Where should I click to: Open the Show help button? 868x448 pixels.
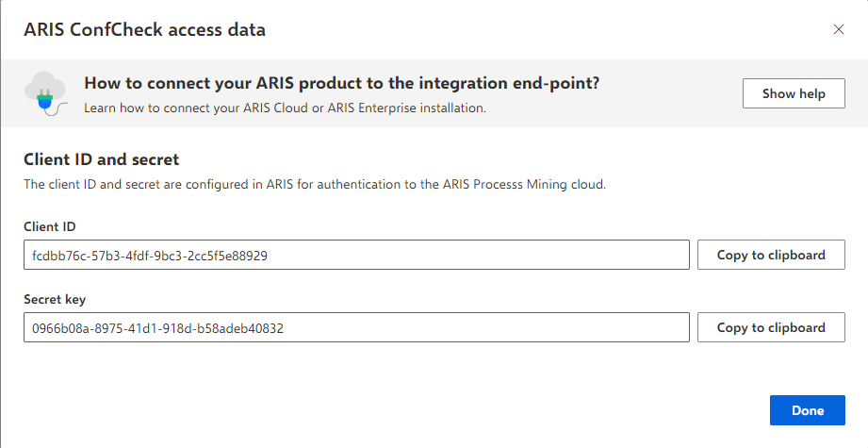point(794,93)
